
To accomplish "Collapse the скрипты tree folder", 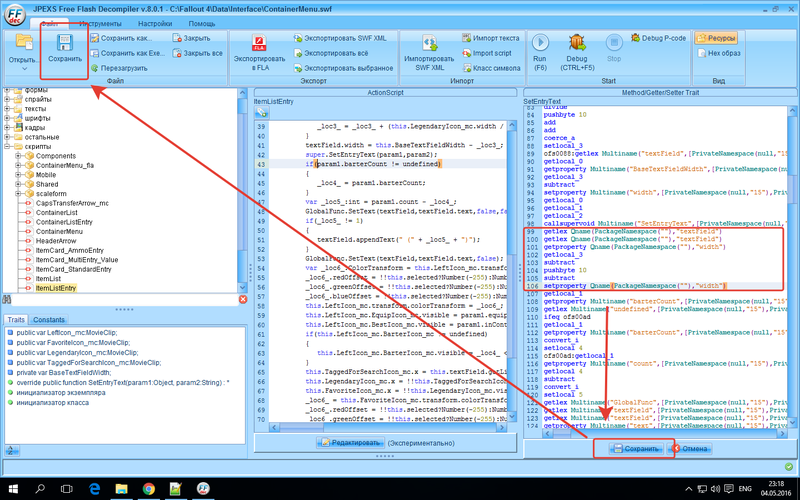I will (x=8, y=146).
